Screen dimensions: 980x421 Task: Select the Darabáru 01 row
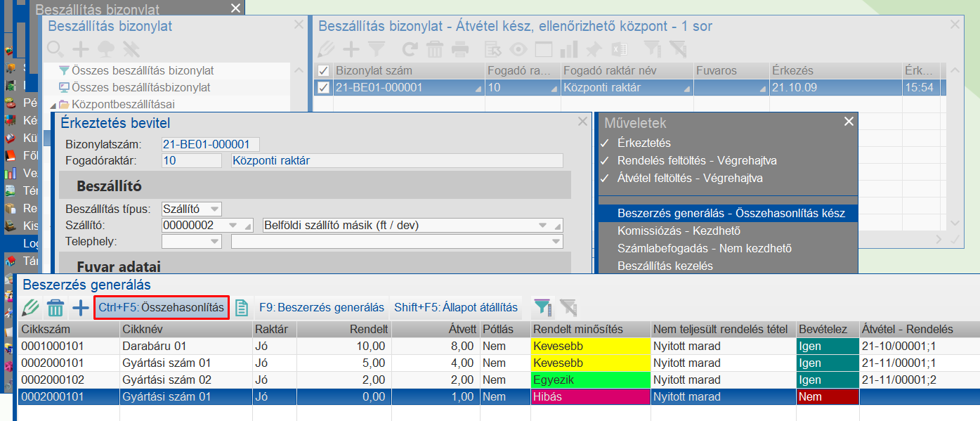coord(499,346)
